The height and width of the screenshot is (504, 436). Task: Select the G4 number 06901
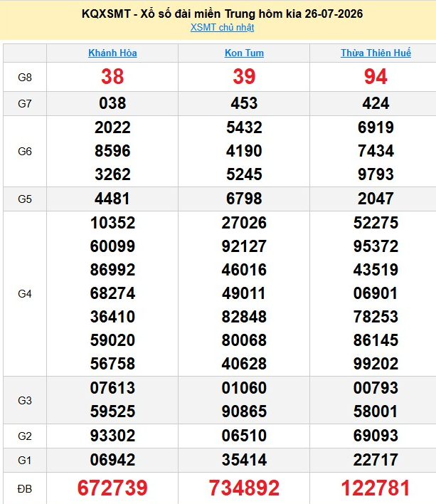(x=376, y=293)
